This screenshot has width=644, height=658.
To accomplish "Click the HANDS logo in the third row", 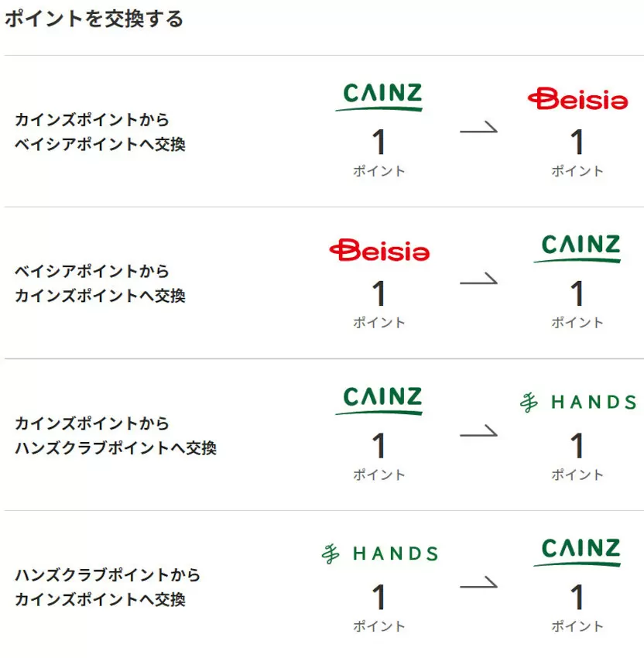I will [578, 402].
